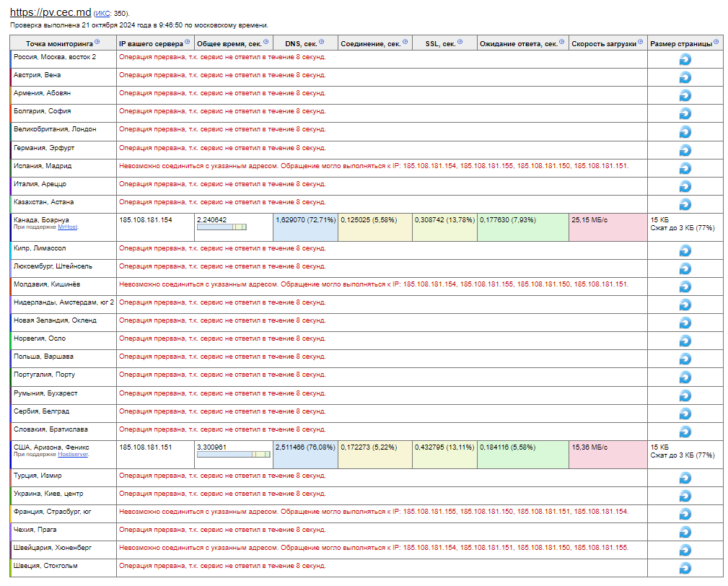This screenshot has width=728, height=586.
Task: Click retry icon in Болгария, София row
Action: tap(685, 114)
